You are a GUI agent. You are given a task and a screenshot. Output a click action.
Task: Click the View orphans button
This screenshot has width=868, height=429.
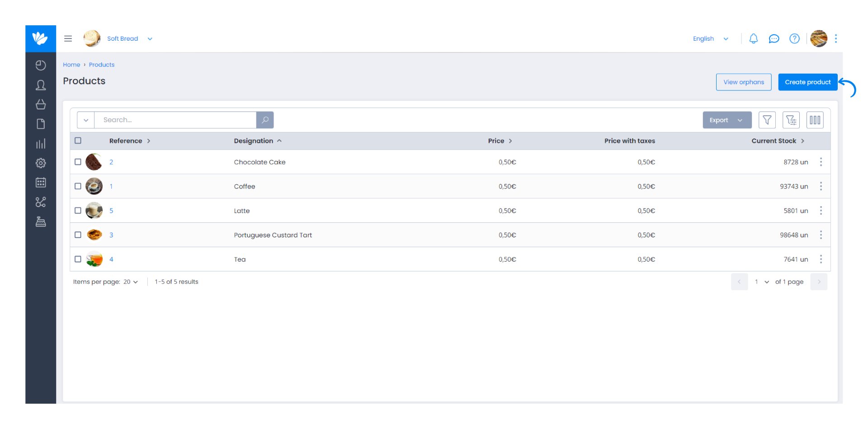(x=744, y=82)
